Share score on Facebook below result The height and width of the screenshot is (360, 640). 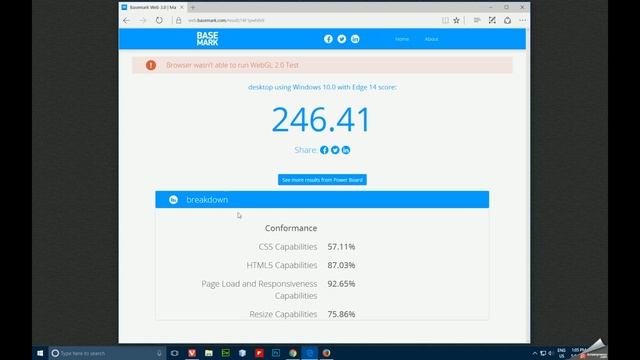pyautogui.click(x=324, y=150)
